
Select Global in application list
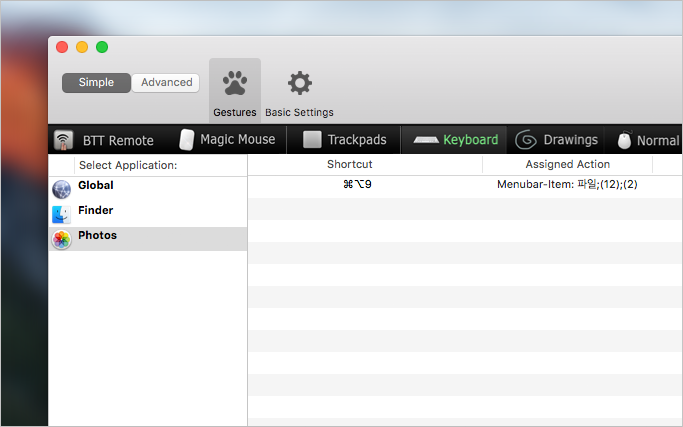[x=148, y=190]
